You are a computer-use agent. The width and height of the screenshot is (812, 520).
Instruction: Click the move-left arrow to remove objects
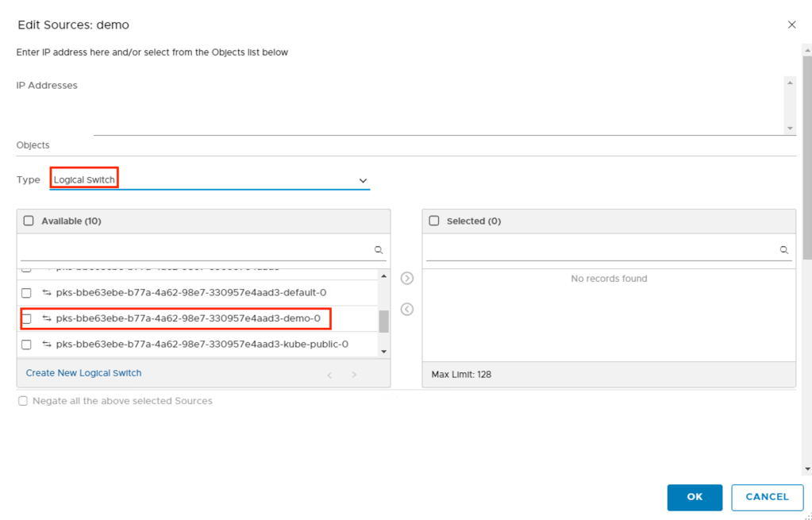(407, 309)
